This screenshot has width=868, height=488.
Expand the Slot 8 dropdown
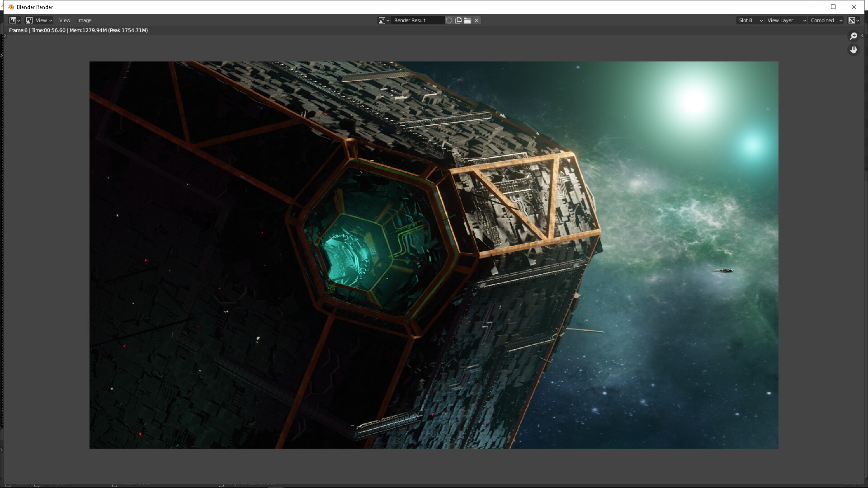click(x=750, y=20)
